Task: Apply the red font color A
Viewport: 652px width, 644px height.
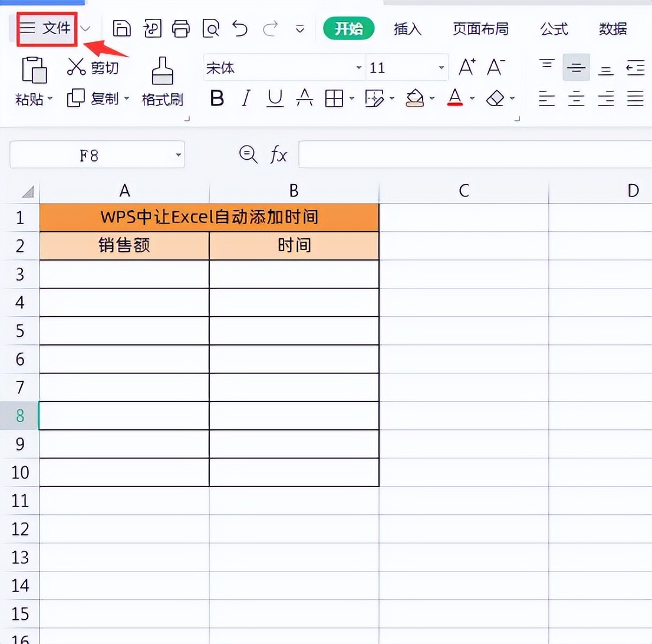Action: coord(455,98)
